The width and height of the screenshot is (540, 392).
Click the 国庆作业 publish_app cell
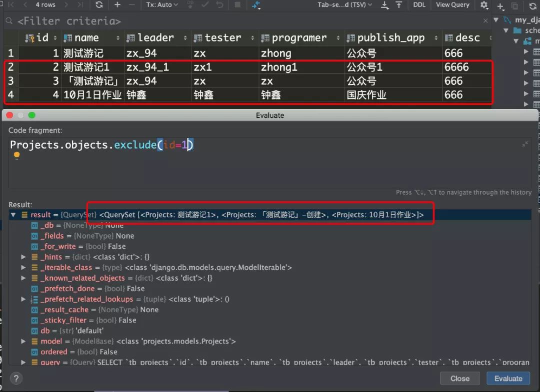pyautogui.click(x=393, y=95)
